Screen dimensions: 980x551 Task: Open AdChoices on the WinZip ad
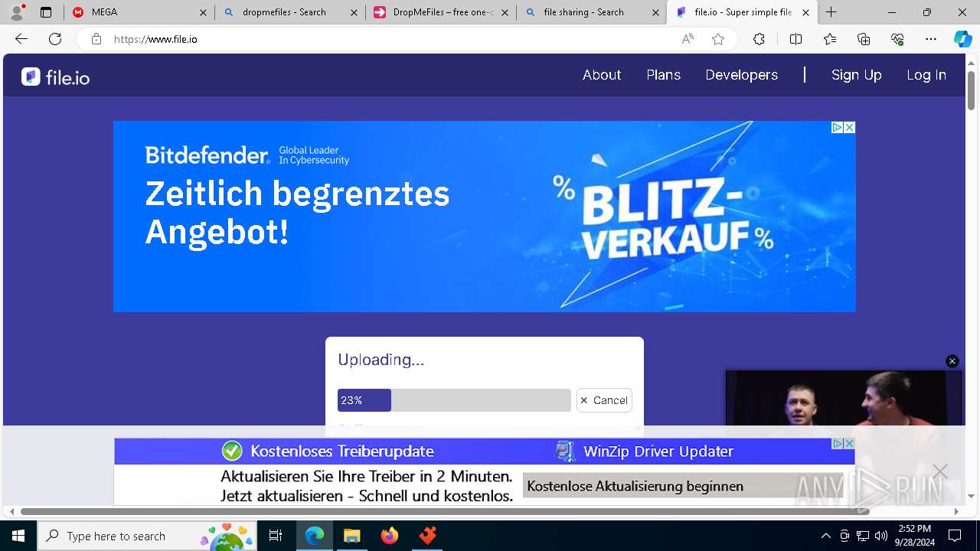(x=838, y=444)
